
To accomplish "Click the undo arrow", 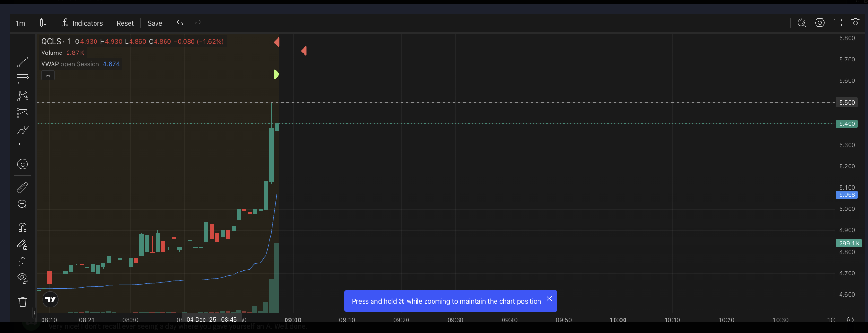I will (180, 23).
